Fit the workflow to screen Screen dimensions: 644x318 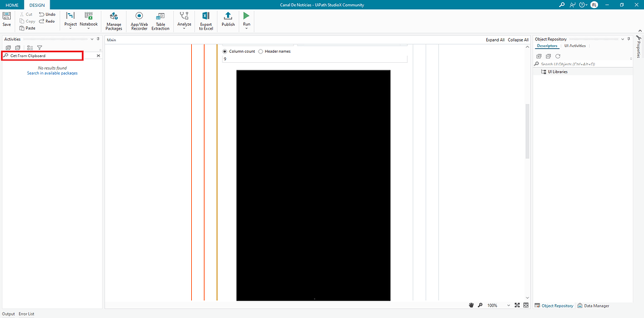click(x=518, y=305)
